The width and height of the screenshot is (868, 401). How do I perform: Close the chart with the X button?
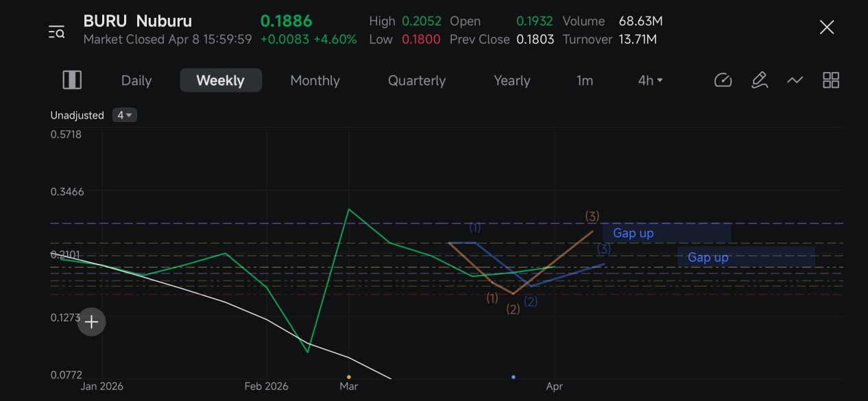[x=827, y=27]
